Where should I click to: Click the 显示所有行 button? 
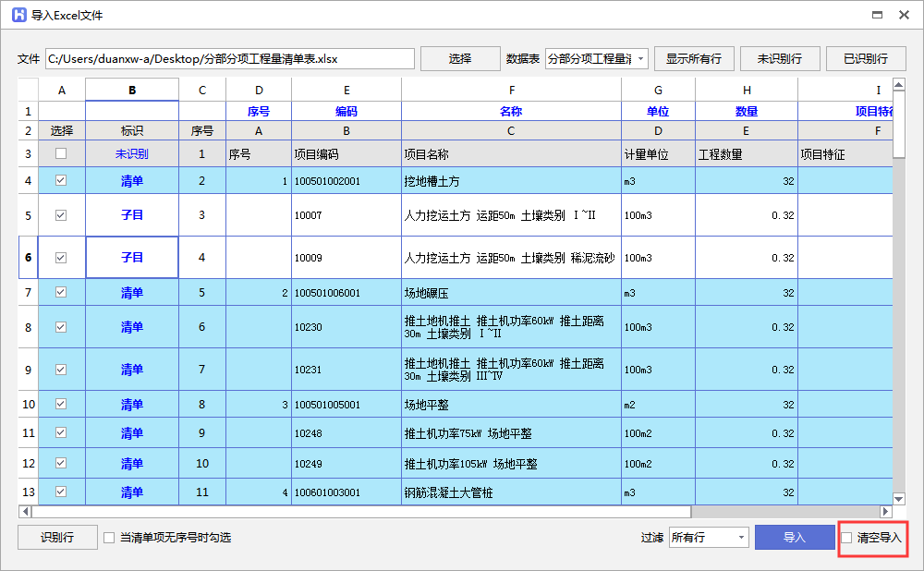(x=693, y=59)
